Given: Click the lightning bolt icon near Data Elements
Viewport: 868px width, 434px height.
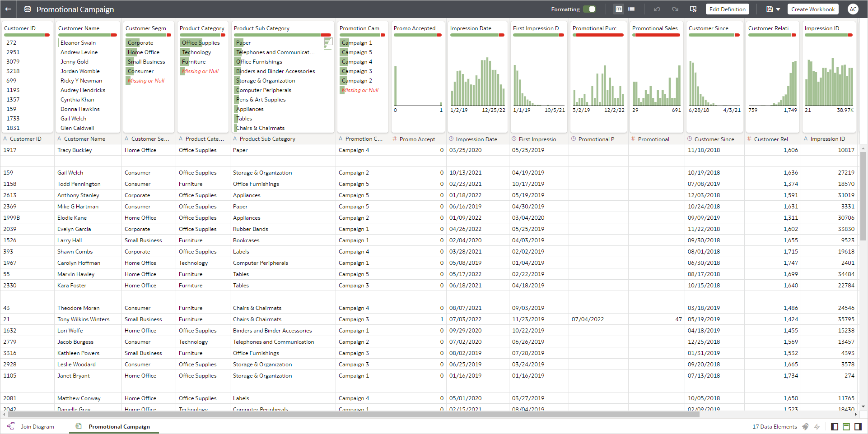Looking at the screenshot, I should coord(817,426).
